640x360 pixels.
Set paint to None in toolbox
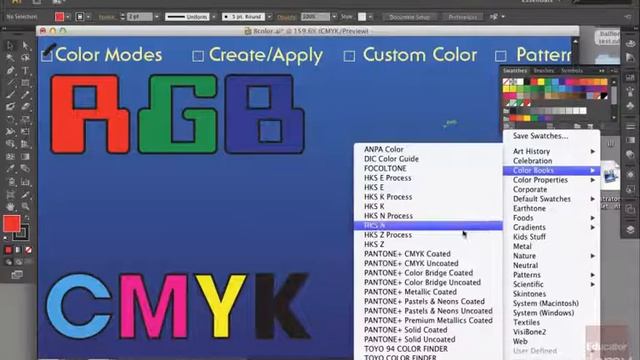28,250
